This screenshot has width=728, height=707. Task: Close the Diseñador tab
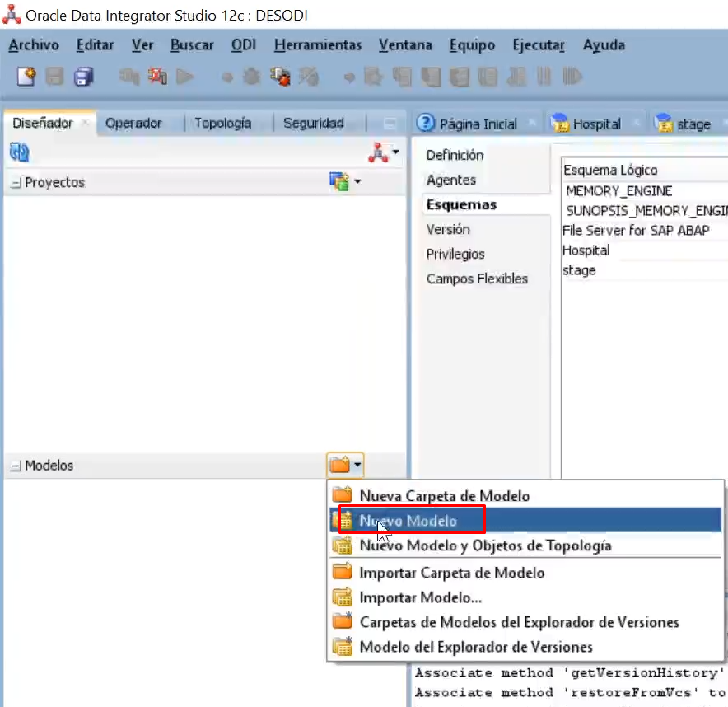pos(86,123)
